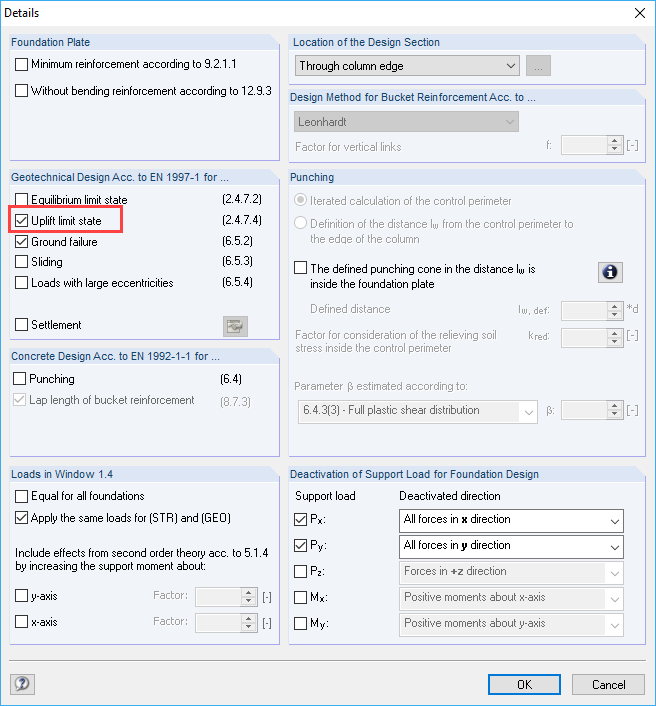The image size is (656, 706).
Task: Tick the Equilibrium limit state checkbox
Action: 21,199
